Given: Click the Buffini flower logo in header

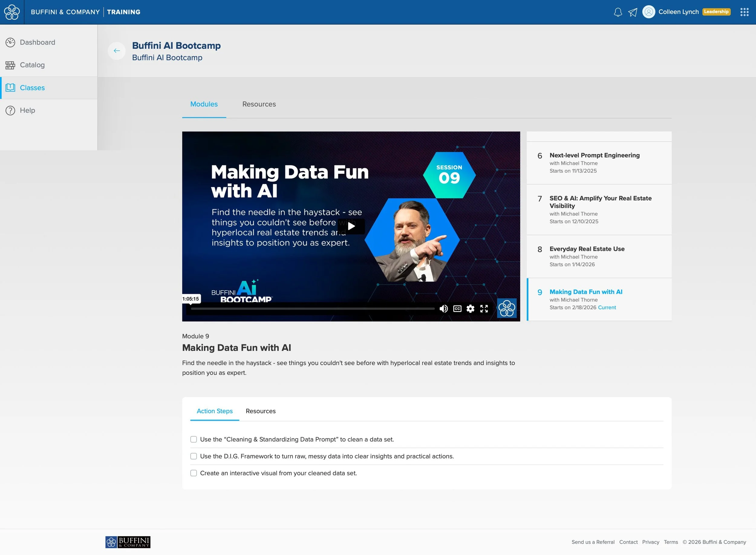Looking at the screenshot, I should pyautogui.click(x=12, y=12).
